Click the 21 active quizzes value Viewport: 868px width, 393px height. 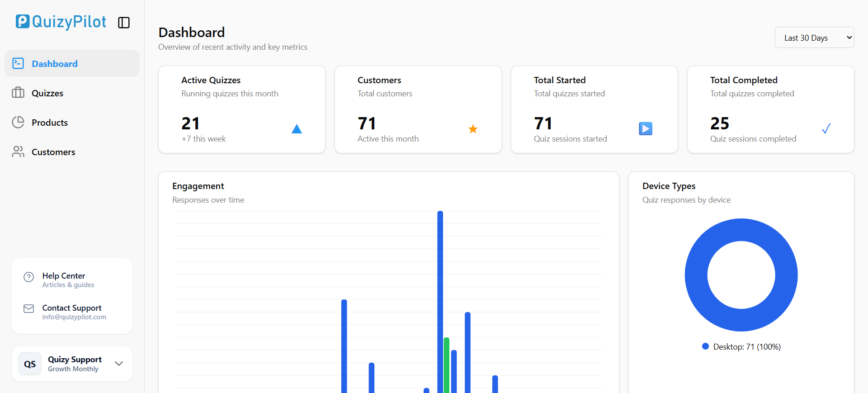tap(190, 123)
